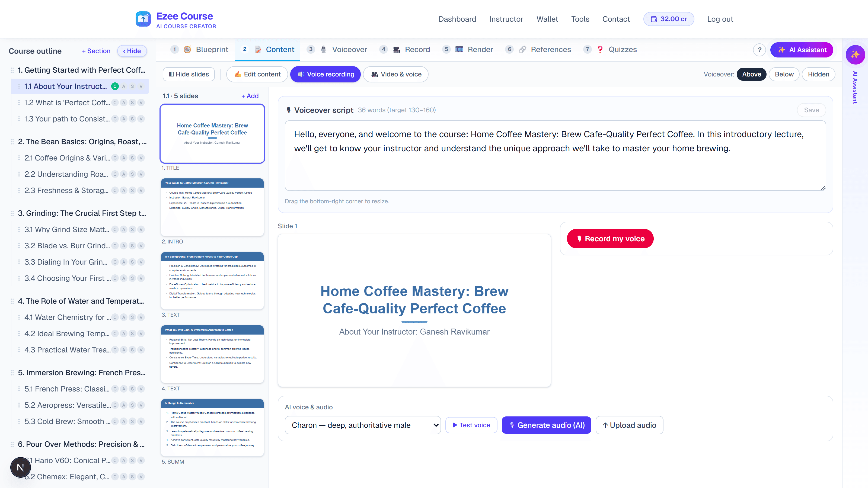868x488 pixels.
Task: Click the wallet credits 32.00 cr badge
Action: (x=669, y=19)
